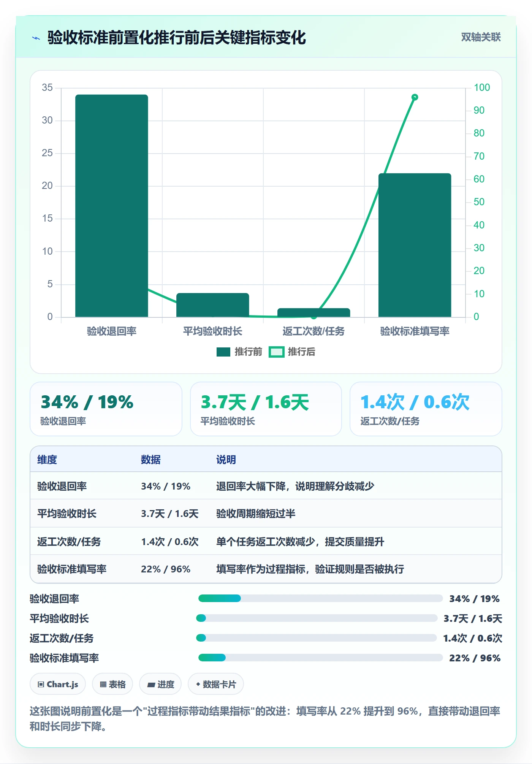Click the 双轴关联 label in header
Image resolution: width=532 pixels, height=764 pixels.
tap(481, 37)
